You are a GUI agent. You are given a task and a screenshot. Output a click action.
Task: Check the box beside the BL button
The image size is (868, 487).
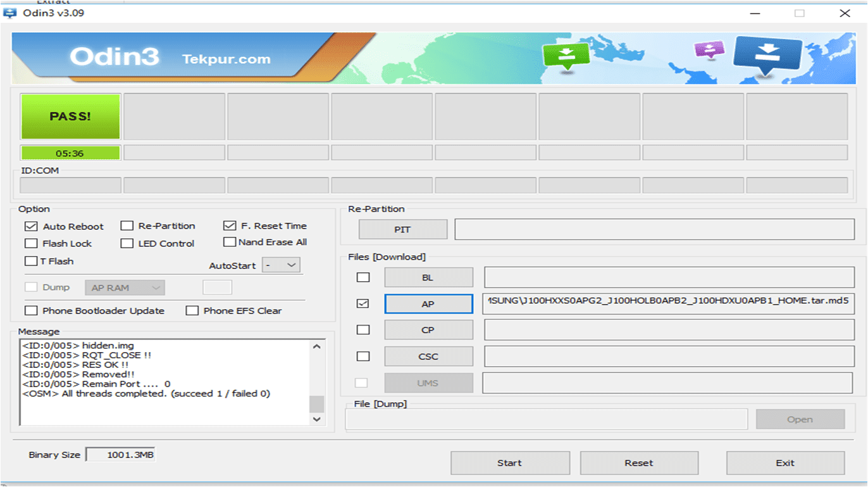363,277
